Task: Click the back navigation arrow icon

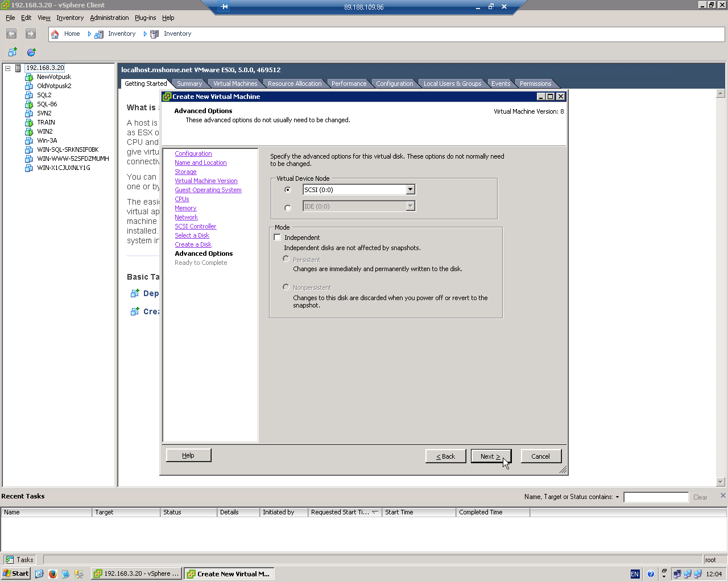Action: click(x=11, y=34)
